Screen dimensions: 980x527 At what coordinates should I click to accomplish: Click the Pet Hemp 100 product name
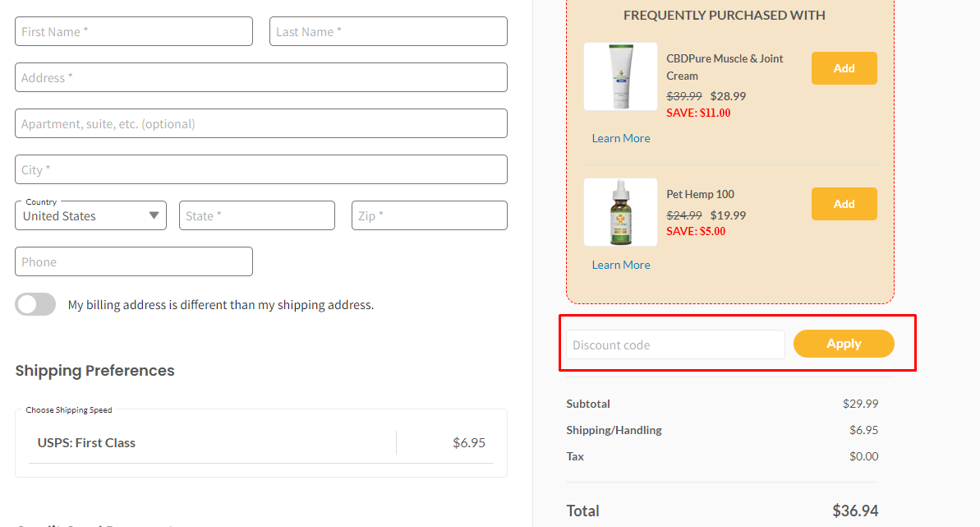pos(700,194)
